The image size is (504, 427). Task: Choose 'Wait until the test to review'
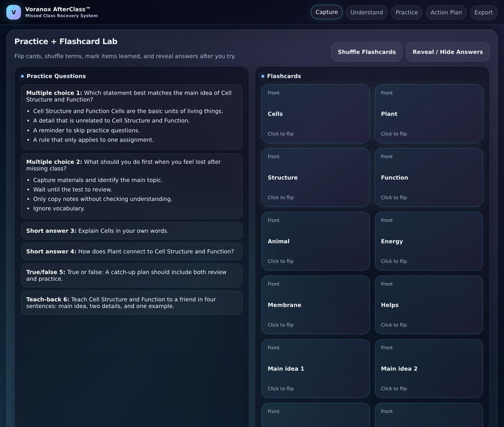[72, 190]
